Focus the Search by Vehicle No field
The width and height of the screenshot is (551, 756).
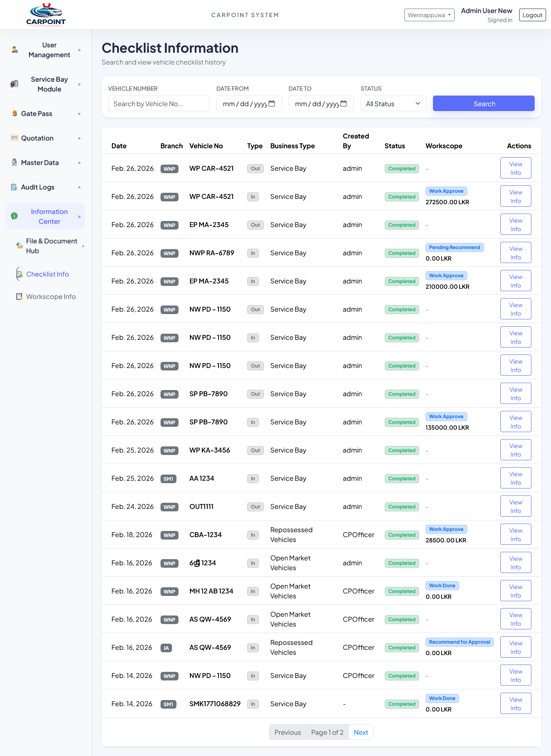[x=159, y=104]
